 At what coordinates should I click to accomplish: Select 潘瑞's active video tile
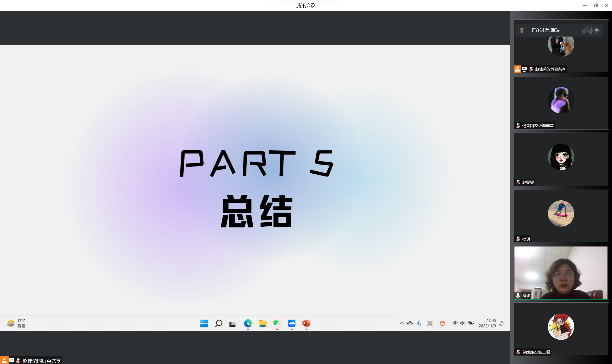[x=561, y=272]
